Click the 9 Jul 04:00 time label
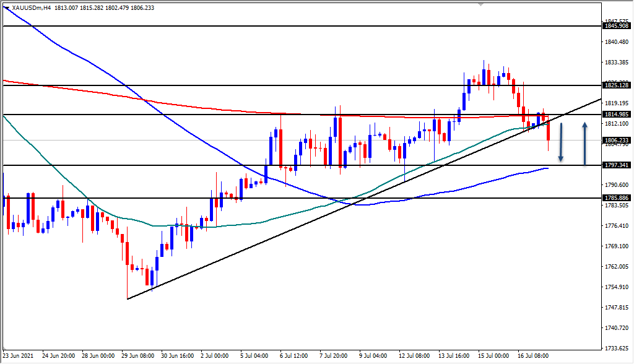Screen dimensions: 634x364 coord(373,356)
